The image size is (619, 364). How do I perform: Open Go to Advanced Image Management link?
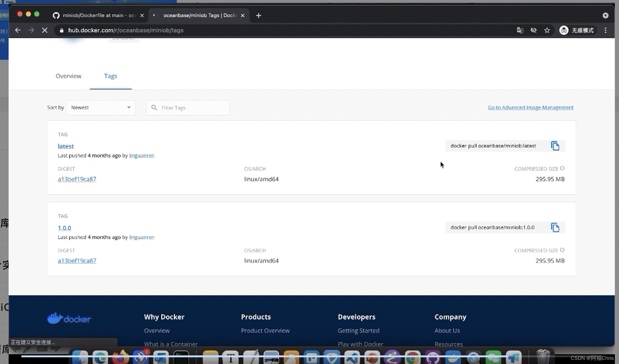(x=530, y=108)
